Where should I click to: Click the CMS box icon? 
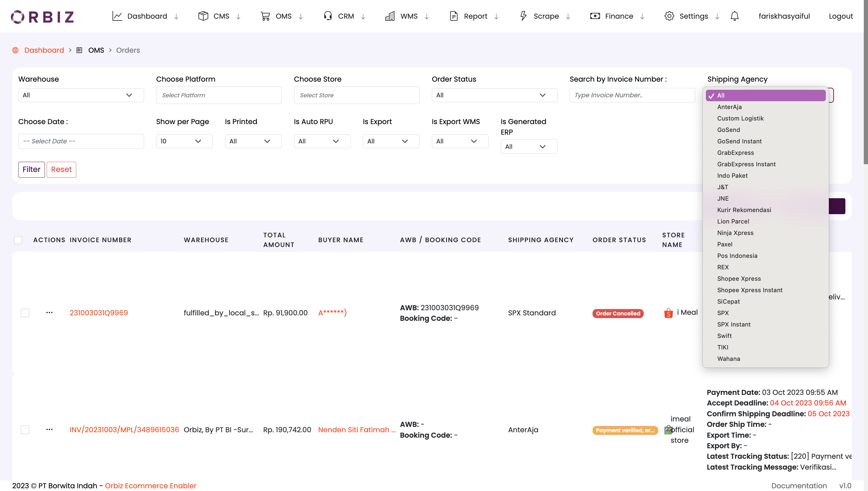(x=203, y=16)
